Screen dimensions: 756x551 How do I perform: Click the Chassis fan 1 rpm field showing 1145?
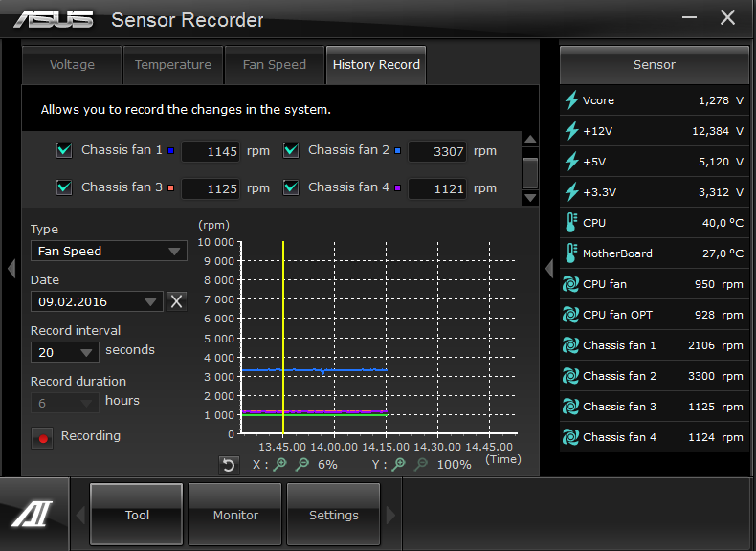tap(211, 151)
